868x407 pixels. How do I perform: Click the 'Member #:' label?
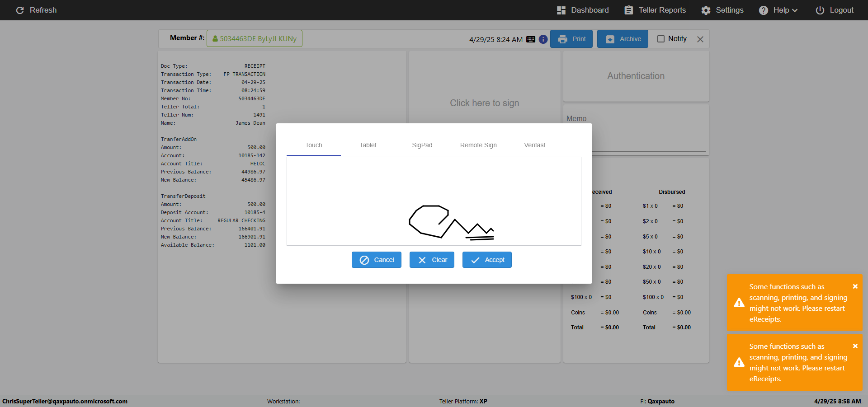tap(187, 38)
